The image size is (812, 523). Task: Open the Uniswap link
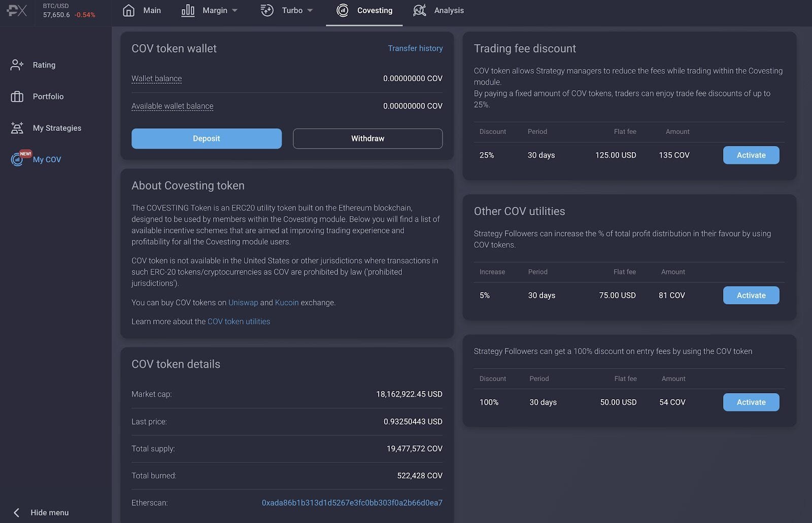(x=243, y=302)
